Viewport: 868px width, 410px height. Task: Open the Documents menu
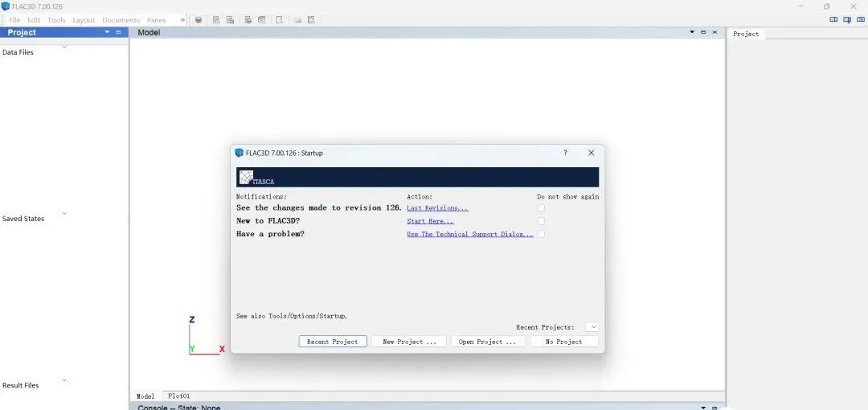click(x=121, y=20)
